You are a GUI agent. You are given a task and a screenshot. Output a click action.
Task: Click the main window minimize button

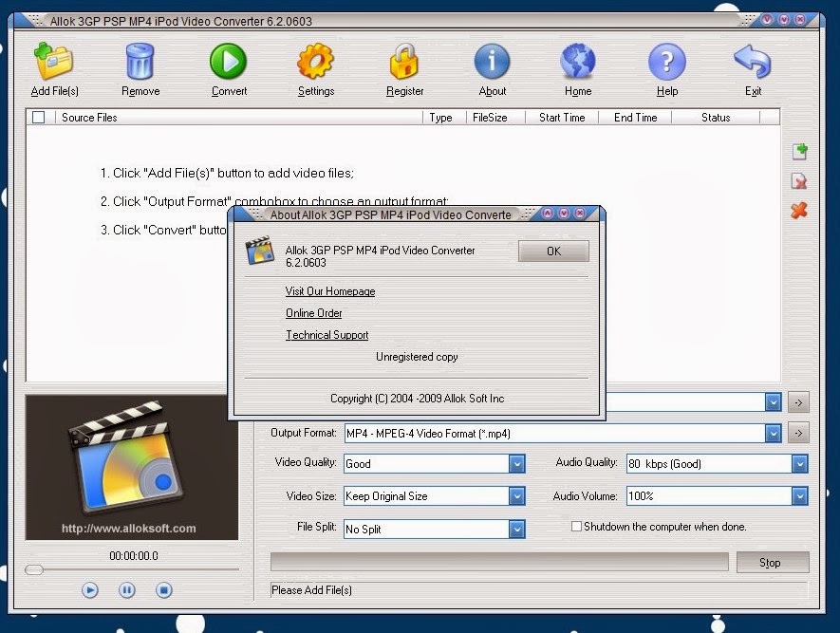(x=767, y=19)
